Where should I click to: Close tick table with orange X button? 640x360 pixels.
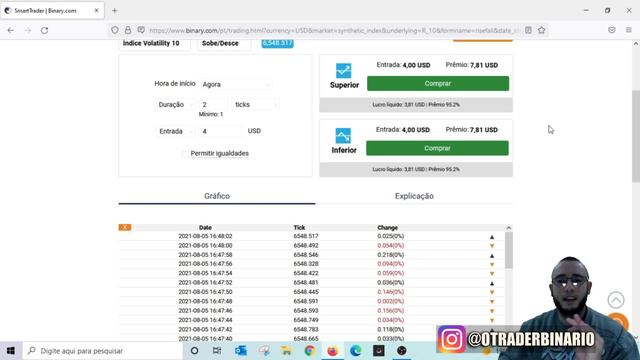coord(125,227)
